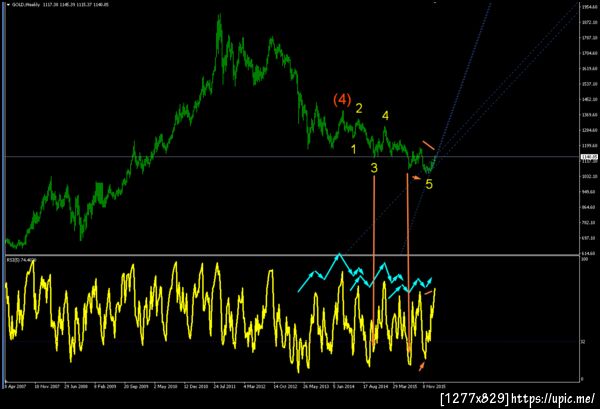Select the yellow wave label 2
600x409 pixels.
[359, 109]
